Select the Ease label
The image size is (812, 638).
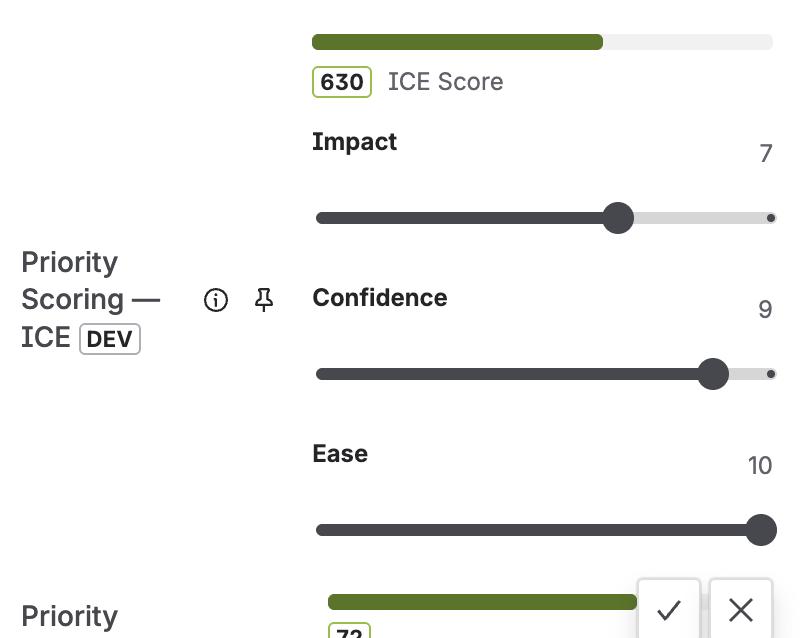[339, 453]
